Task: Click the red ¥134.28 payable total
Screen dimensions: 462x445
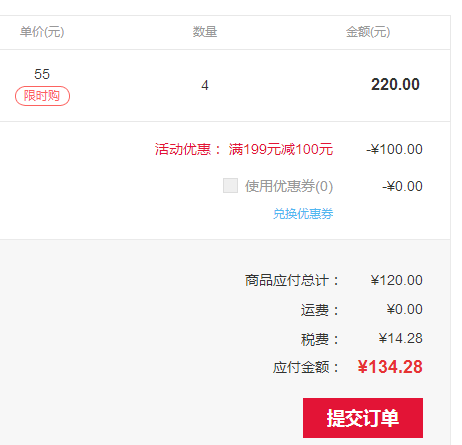Action: 390,367
